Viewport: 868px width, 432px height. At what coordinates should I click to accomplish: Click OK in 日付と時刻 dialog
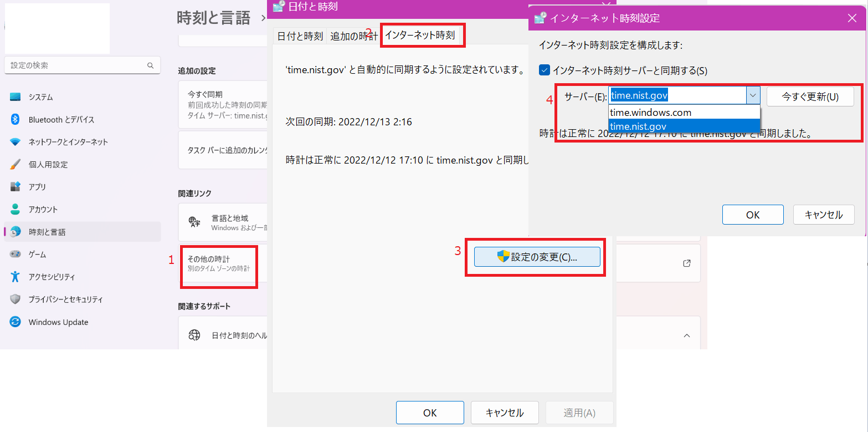click(430, 413)
